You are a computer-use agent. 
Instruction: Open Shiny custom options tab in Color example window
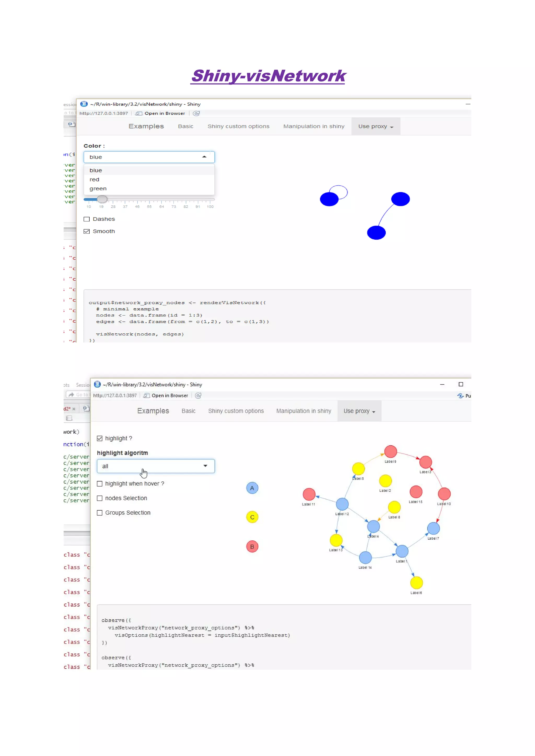point(239,126)
